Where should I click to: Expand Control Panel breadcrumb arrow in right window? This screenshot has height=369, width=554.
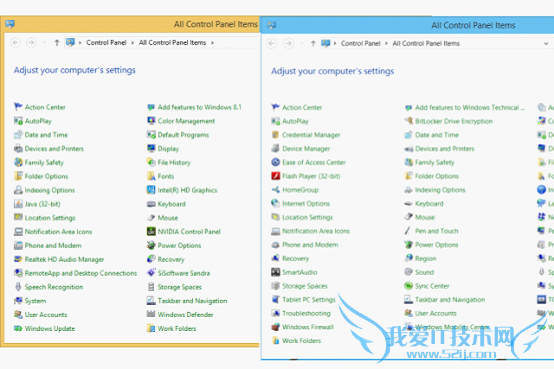coord(386,43)
